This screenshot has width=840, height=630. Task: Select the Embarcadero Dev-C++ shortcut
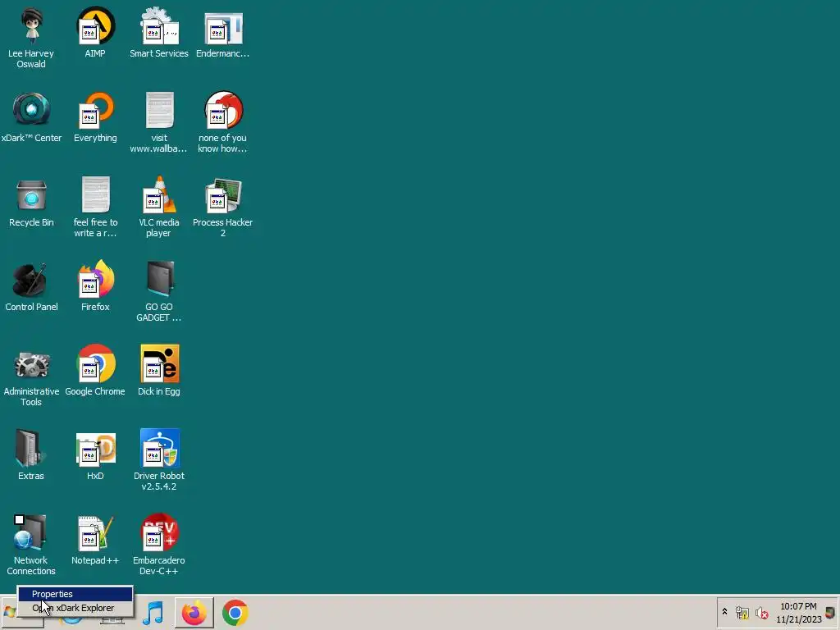159,546
